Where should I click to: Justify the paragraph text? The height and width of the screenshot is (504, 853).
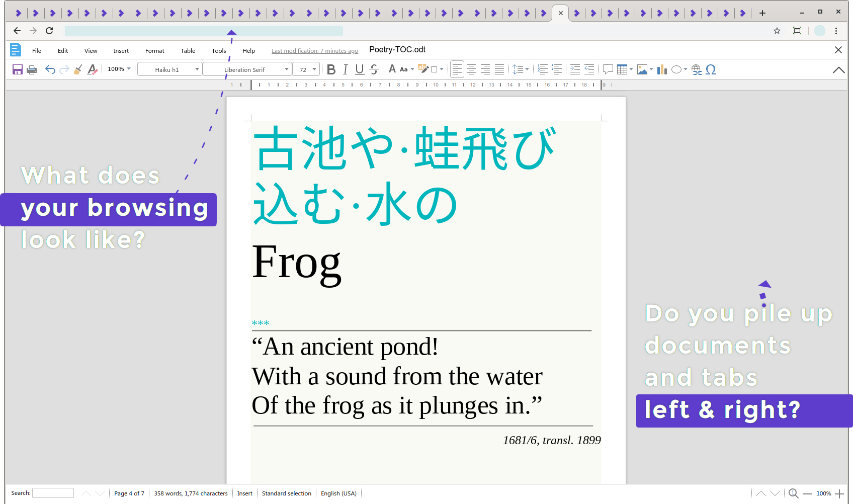tap(499, 69)
